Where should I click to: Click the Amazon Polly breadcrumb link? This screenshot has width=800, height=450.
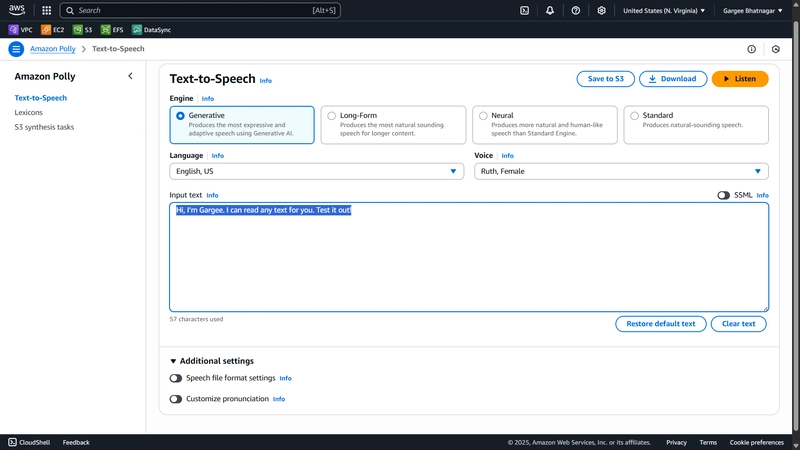point(53,49)
